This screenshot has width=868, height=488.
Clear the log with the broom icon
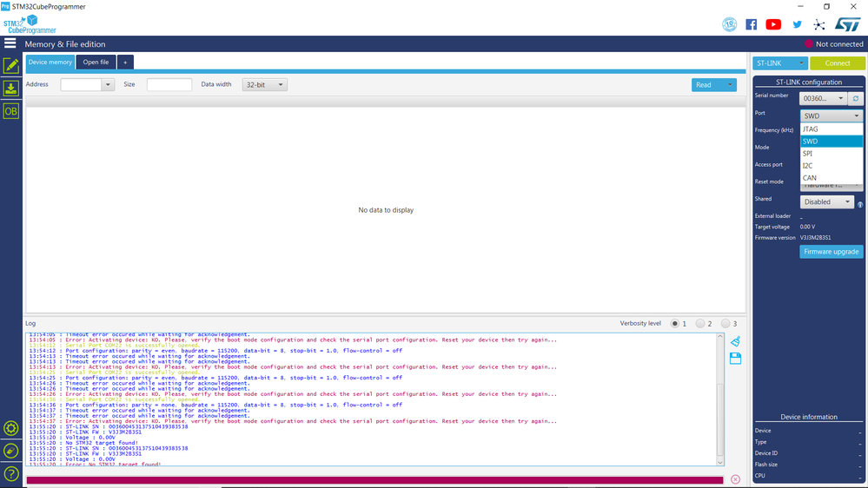coord(735,341)
